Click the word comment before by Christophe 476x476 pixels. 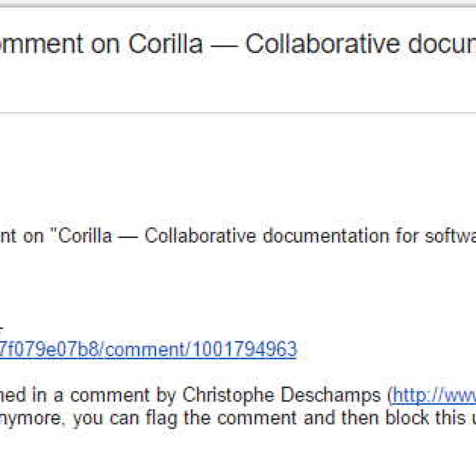pyautogui.click(x=110, y=395)
